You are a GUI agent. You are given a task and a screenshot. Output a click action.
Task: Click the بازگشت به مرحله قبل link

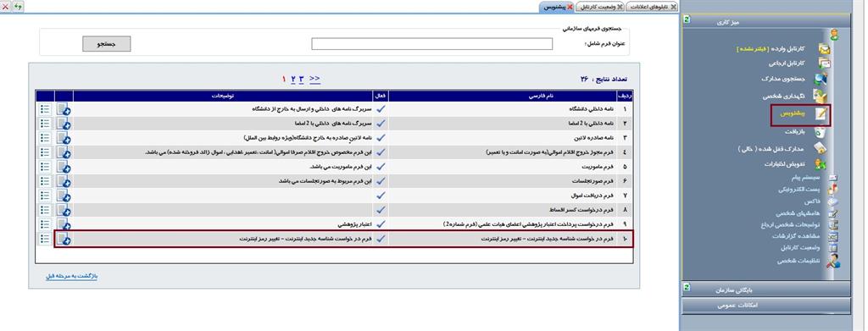(x=71, y=276)
